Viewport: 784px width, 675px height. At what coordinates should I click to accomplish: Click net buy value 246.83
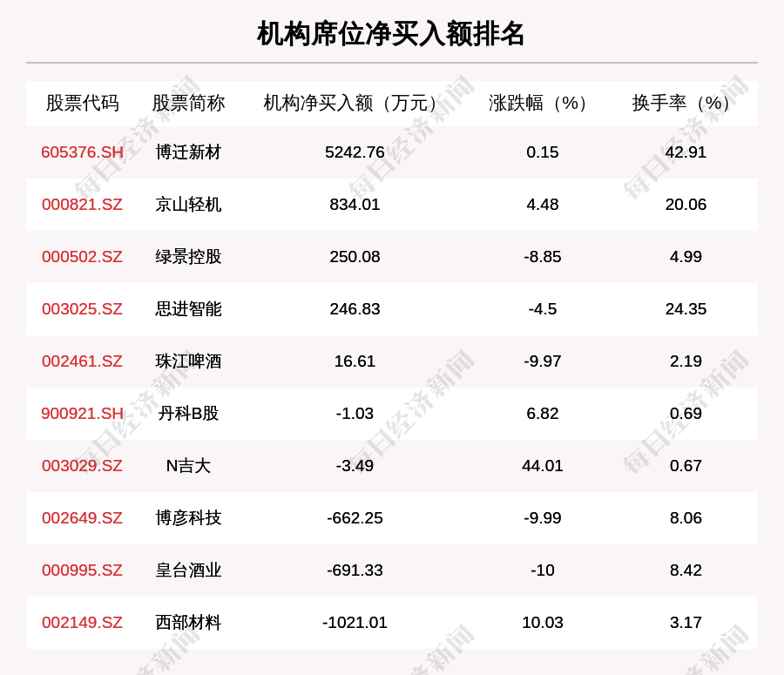click(x=355, y=309)
